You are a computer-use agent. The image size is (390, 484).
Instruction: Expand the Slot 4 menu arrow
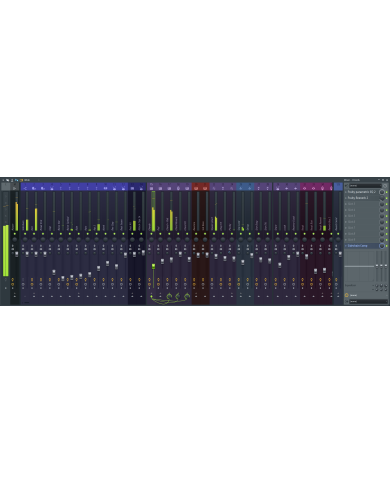click(346, 210)
